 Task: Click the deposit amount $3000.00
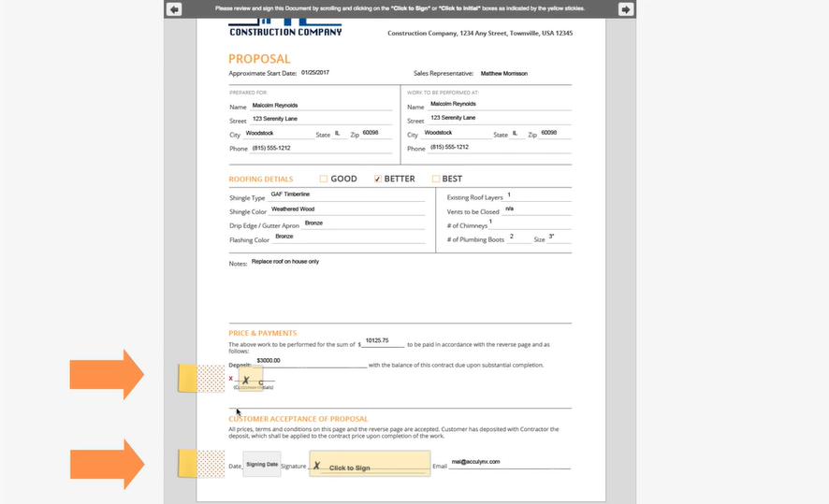[268, 360]
